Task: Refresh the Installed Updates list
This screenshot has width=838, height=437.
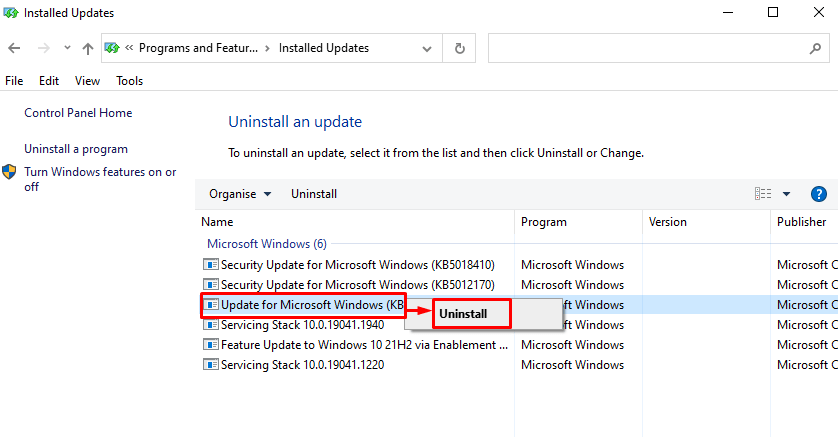Action: pos(459,49)
